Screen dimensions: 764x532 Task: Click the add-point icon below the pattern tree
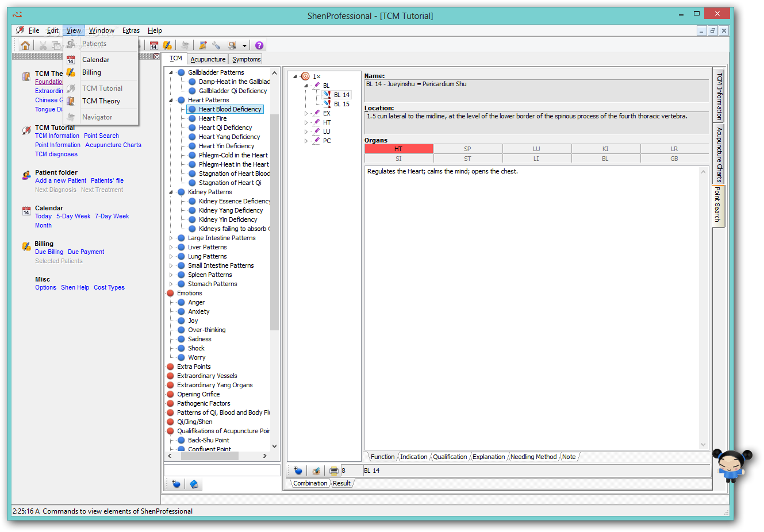point(176,484)
